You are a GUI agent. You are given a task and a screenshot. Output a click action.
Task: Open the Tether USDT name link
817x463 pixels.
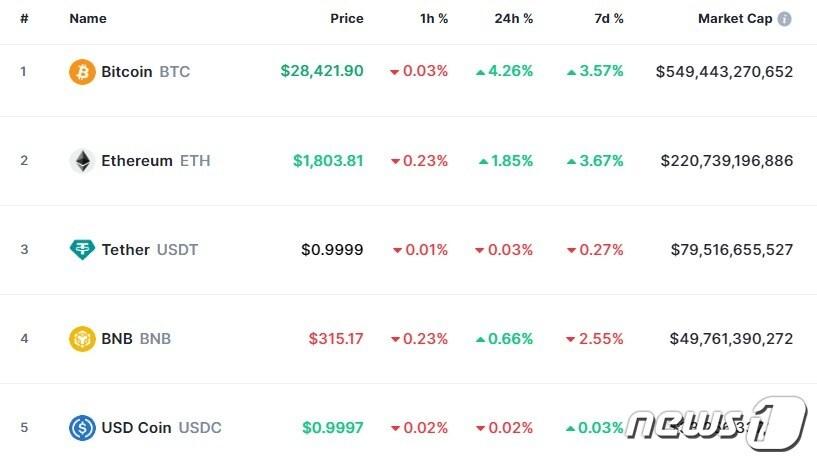point(149,250)
